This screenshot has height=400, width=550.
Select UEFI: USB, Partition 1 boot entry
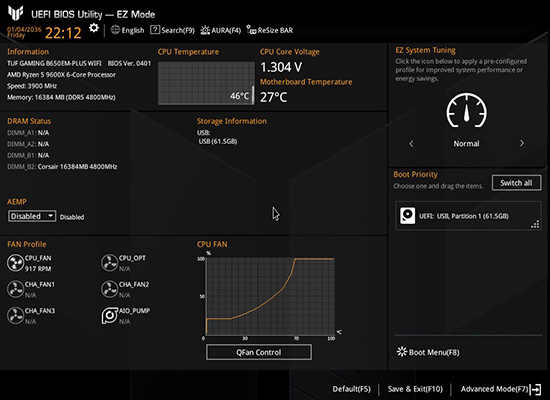[468, 216]
